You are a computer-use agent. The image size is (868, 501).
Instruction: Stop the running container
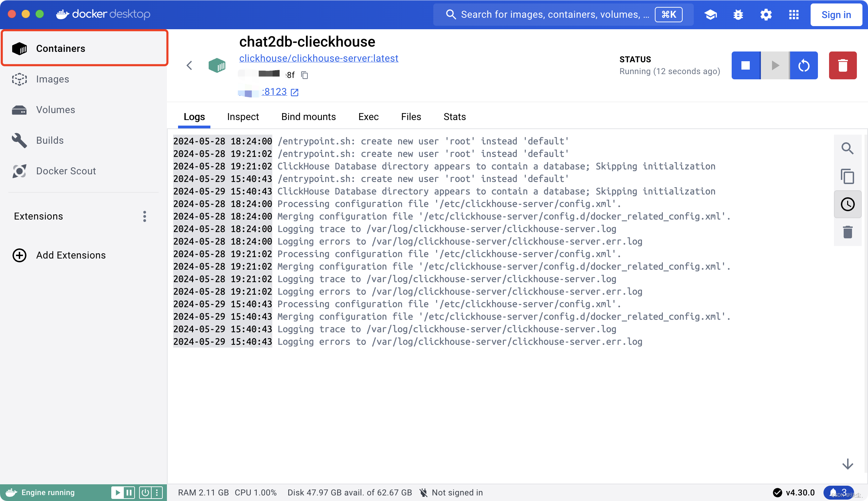(746, 65)
